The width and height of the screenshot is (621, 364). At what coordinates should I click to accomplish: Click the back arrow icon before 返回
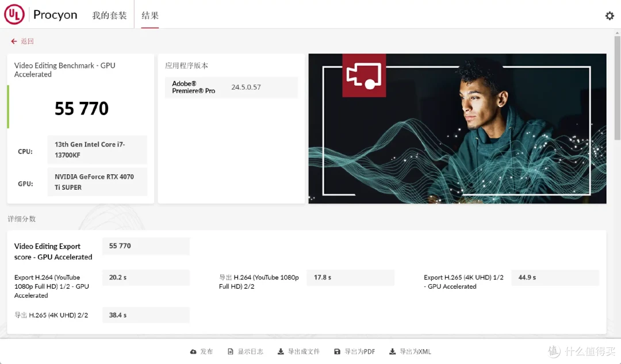pos(13,41)
